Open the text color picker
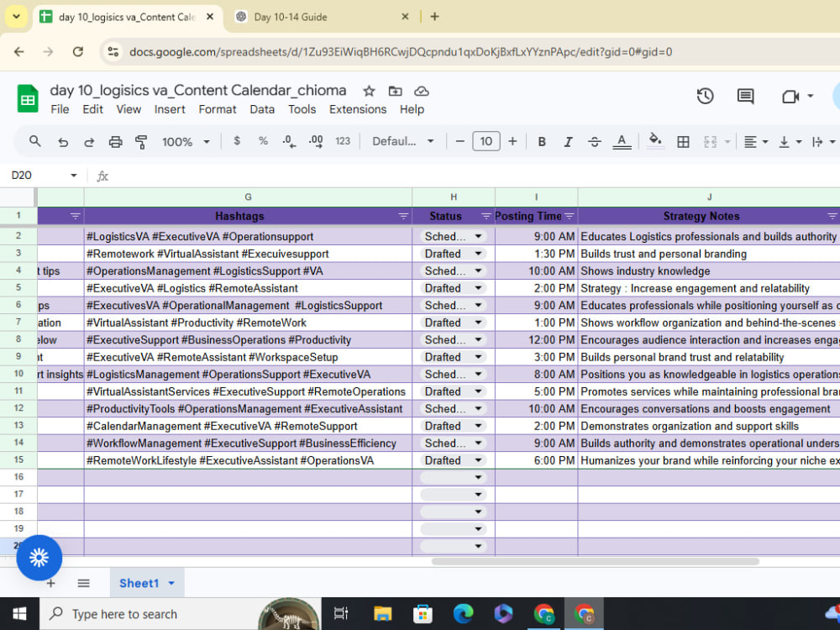This screenshot has width=840, height=630. point(622,141)
